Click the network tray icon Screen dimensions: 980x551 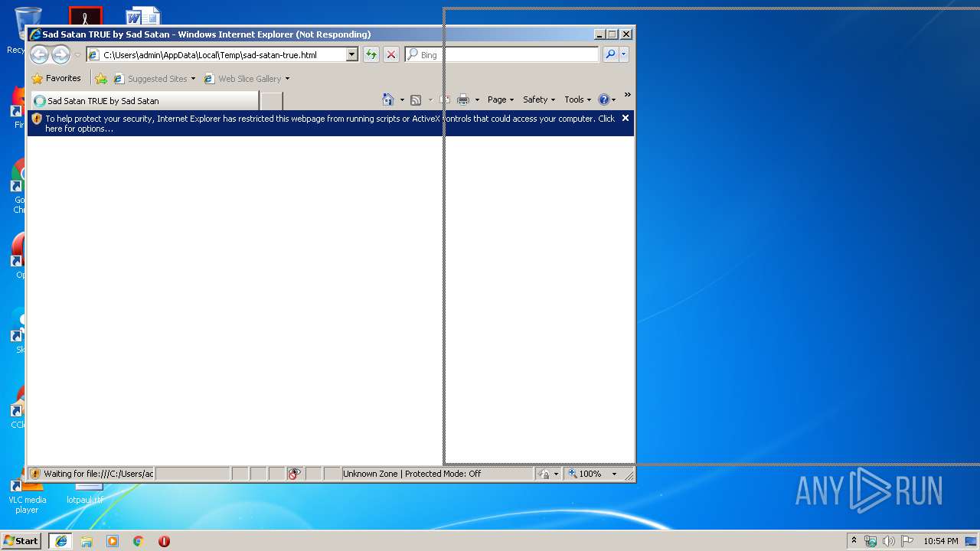(871, 541)
